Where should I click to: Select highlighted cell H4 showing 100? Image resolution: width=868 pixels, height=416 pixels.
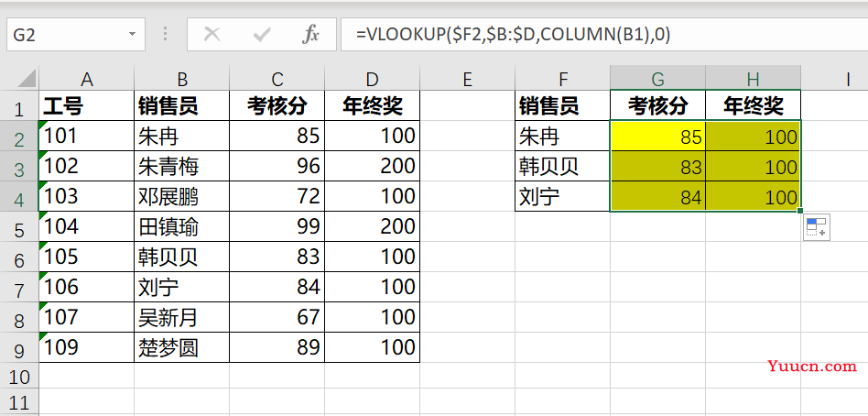coord(753,196)
